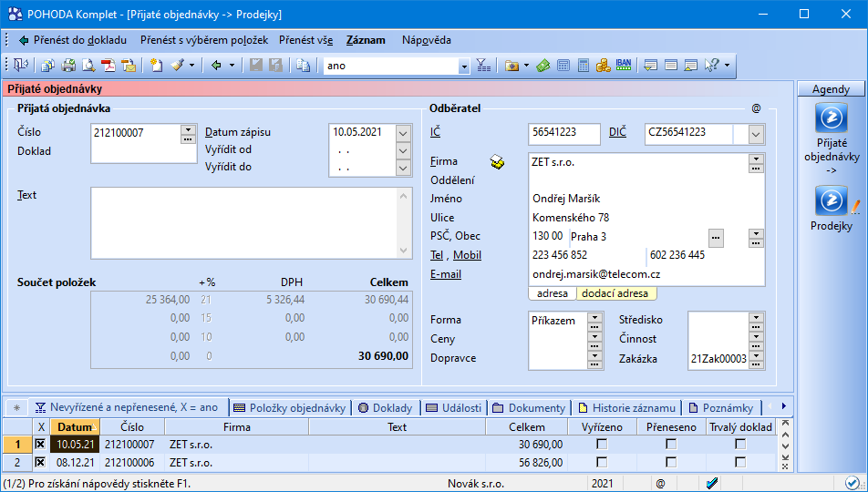Click the IBAN icon

click(624, 65)
